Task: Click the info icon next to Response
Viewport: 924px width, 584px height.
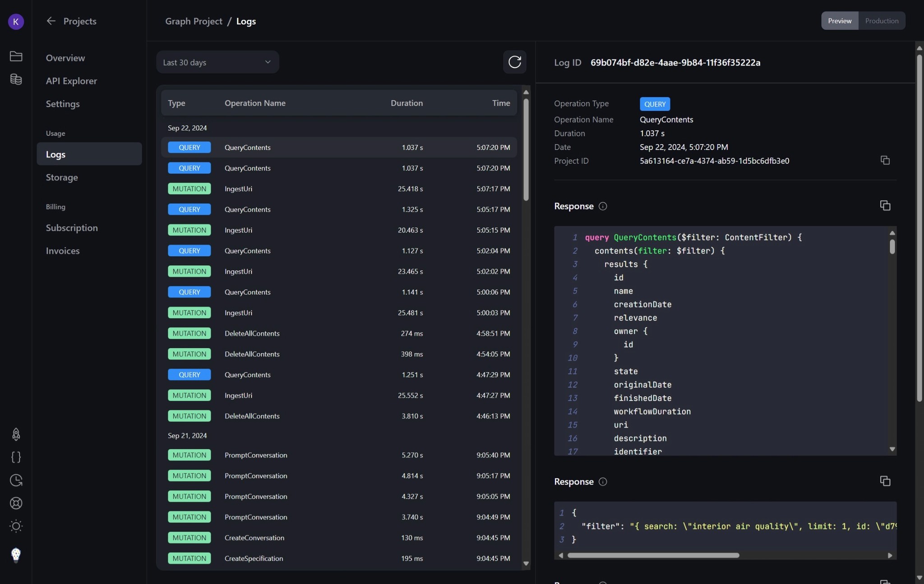Action: tap(603, 206)
